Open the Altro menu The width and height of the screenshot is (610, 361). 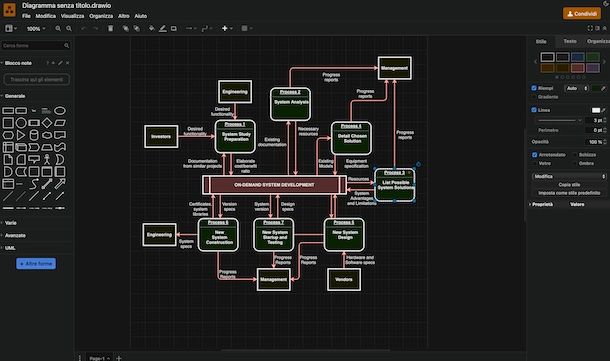tap(124, 16)
